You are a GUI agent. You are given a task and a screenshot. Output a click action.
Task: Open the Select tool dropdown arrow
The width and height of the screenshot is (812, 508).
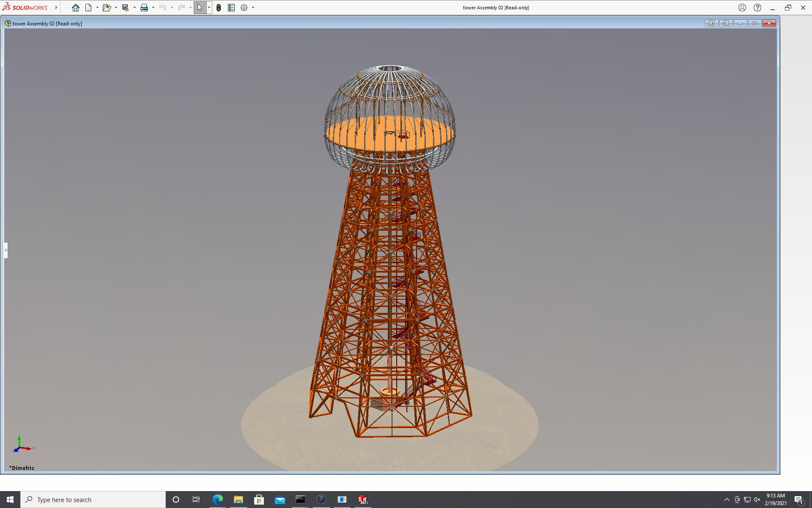(209, 8)
